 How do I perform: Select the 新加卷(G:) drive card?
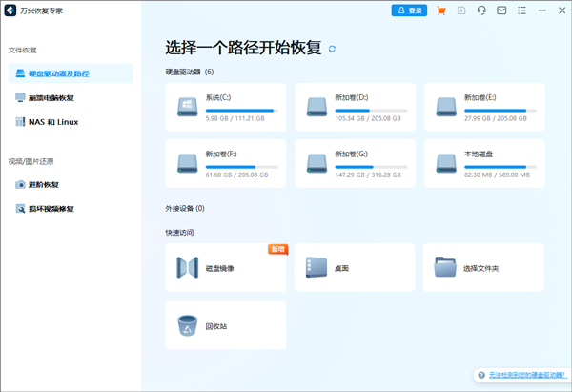click(355, 163)
